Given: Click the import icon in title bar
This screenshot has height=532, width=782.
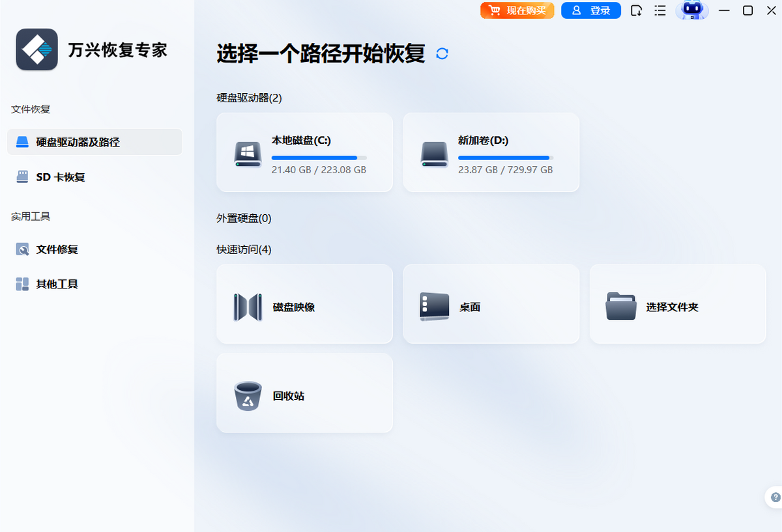Looking at the screenshot, I should pyautogui.click(x=637, y=10).
